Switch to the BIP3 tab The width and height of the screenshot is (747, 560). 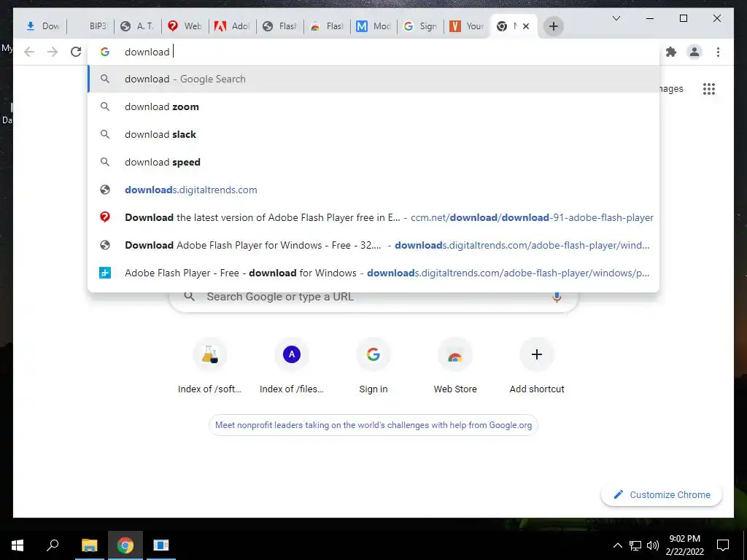(91, 26)
